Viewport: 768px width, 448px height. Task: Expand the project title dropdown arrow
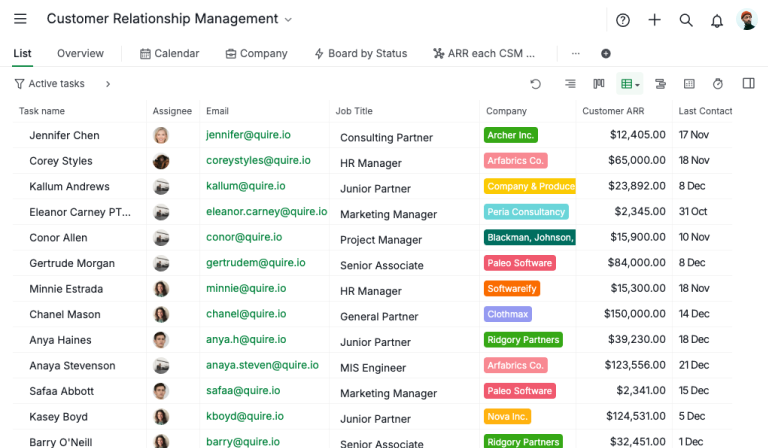288,20
